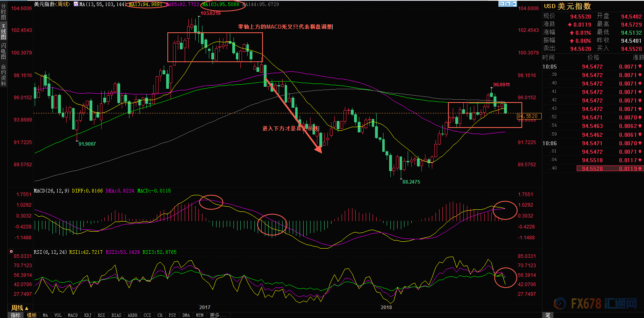Click the 价格 column header in tick list
Image resolution: width=644 pixels, height=318 pixels.
pyautogui.click(x=594, y=58)
